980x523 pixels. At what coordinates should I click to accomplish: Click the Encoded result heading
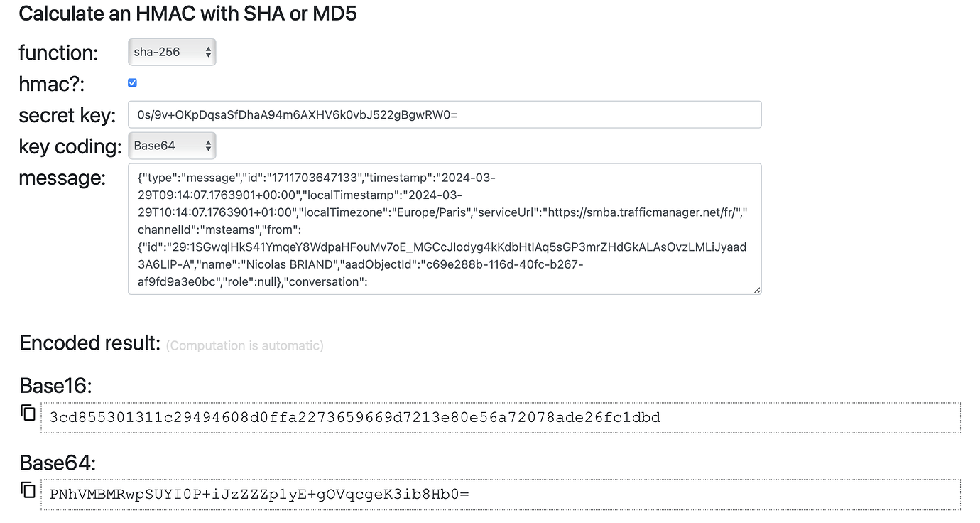click(x=89, y=343)
